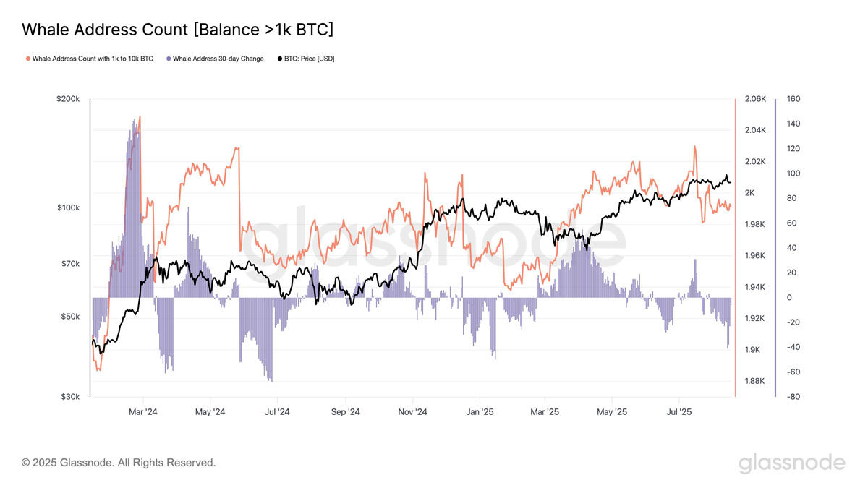Click the orange legend dot for Whale Address Count
Image resolution: width=868 pixels, height=488 pixels.
pyautogui.click(x=28, y=59)
